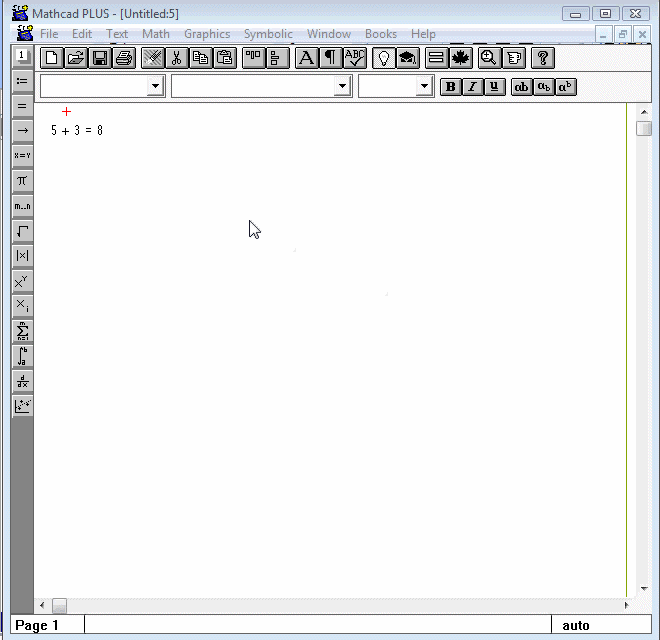
Task: Click the scissors Cut icon
Action: [177, 58]
